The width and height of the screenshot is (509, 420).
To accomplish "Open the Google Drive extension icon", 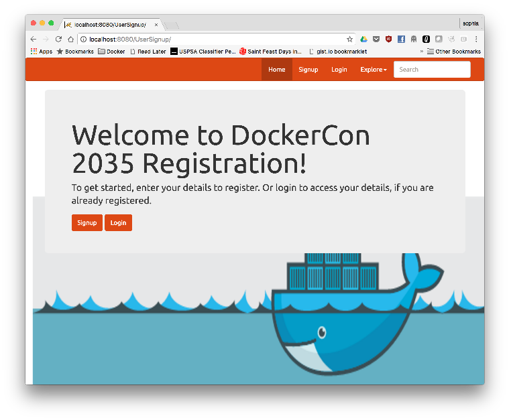I will coord(363,40).
